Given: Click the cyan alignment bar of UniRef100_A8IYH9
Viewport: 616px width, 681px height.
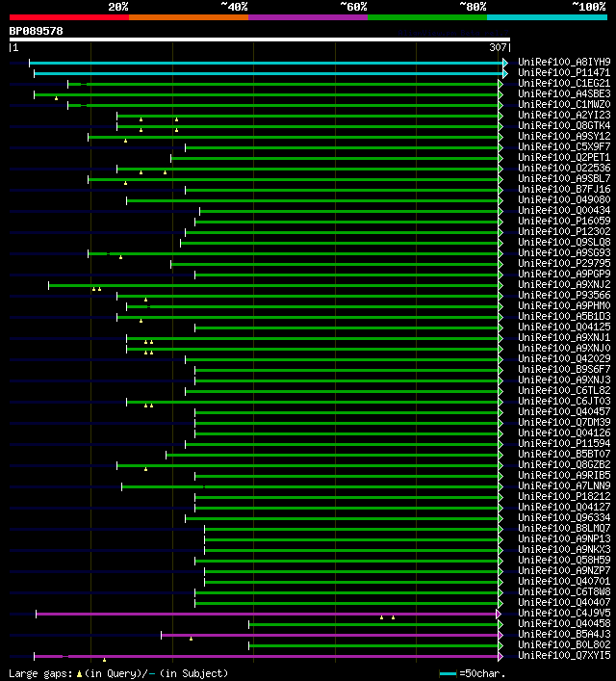Looking at the screenshot, I should (266, 63).
